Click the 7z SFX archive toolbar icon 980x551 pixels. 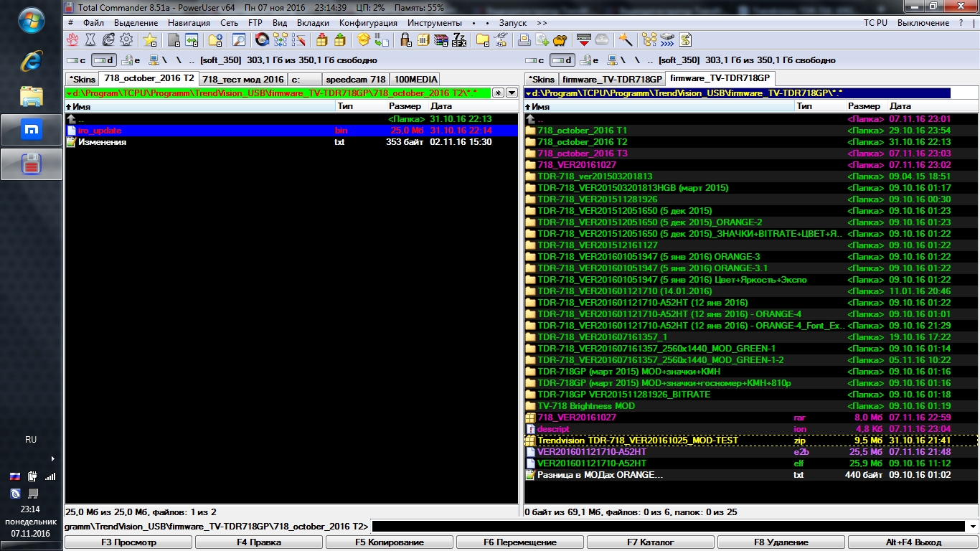(459, 40)
